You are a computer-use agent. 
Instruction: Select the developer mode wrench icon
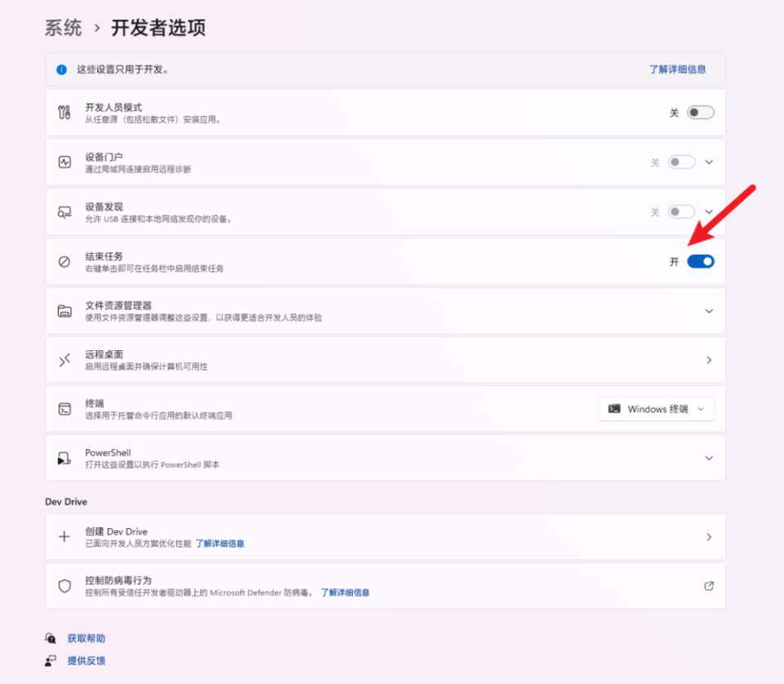65,112
